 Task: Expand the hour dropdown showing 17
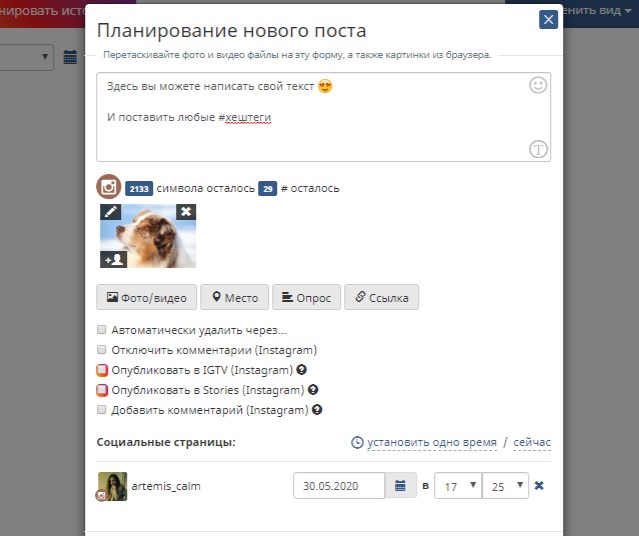(x=458, y=485)
